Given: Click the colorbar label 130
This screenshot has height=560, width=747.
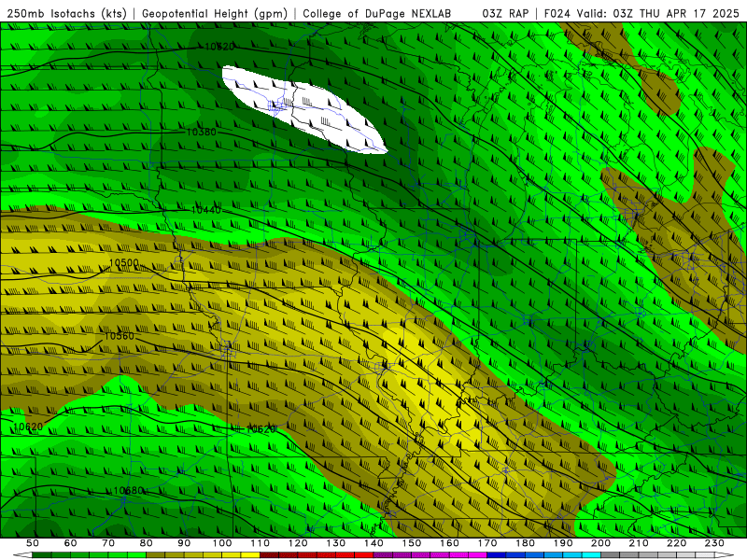Looking at the screenshot, I should pos(336,543).
